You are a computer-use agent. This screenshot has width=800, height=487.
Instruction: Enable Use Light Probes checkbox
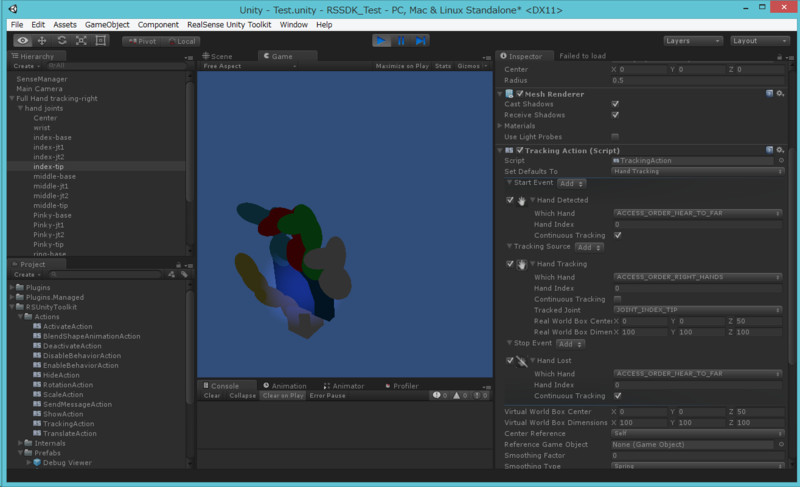click(x=615, y=137)
